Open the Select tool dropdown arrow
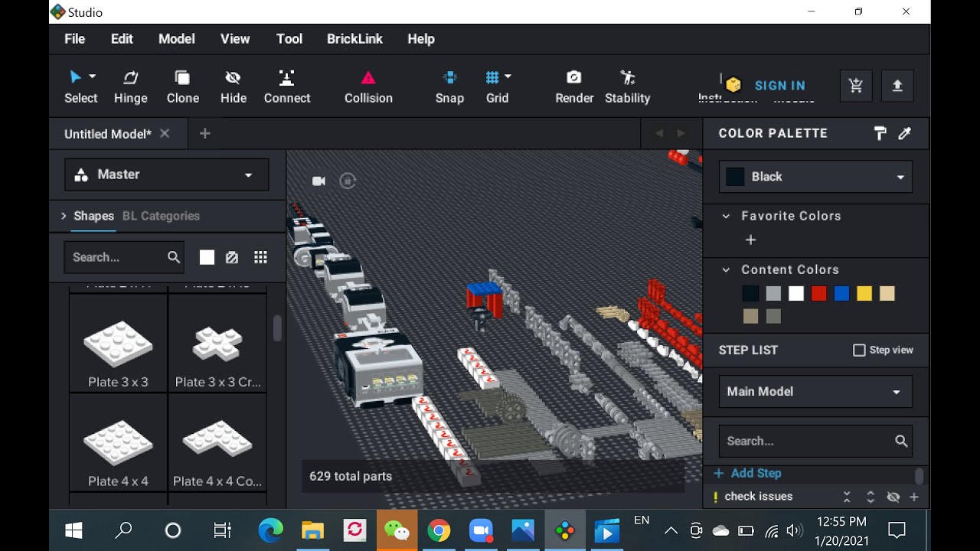The image size is (980, 551). tap(93, 77)
